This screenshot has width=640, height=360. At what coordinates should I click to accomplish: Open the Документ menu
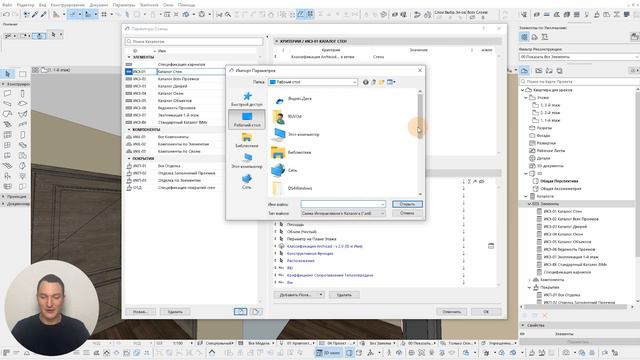click(x=98, y=5)
